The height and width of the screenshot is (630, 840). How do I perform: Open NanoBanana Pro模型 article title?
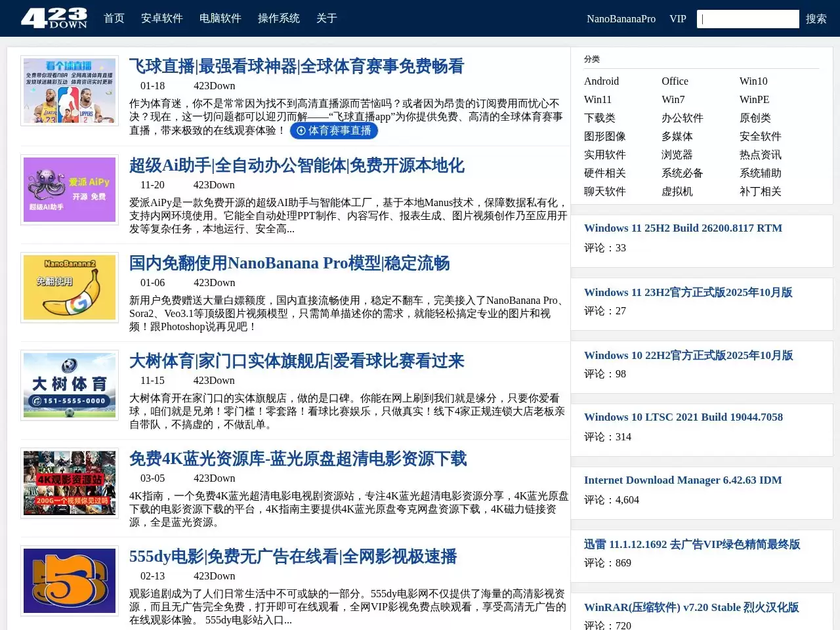(289, 263)
